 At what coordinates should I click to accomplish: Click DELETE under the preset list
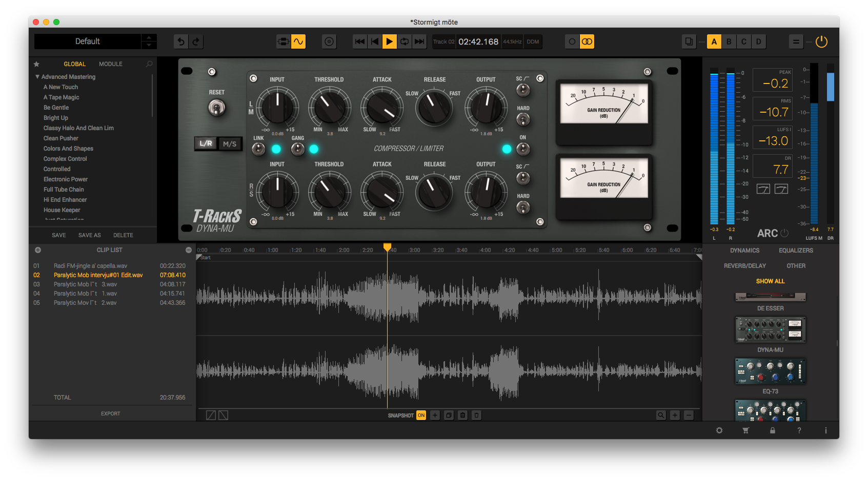(x=123, y=235)
